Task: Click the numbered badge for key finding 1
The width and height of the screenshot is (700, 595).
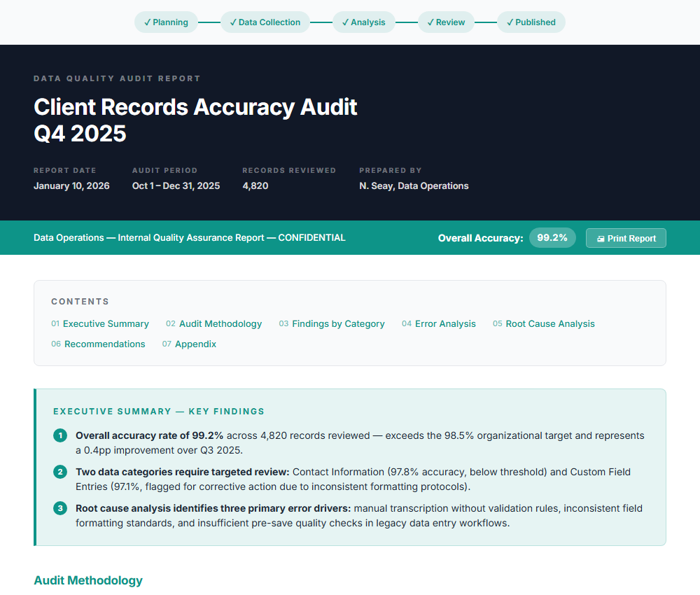Action: click(x=60, y=435)
